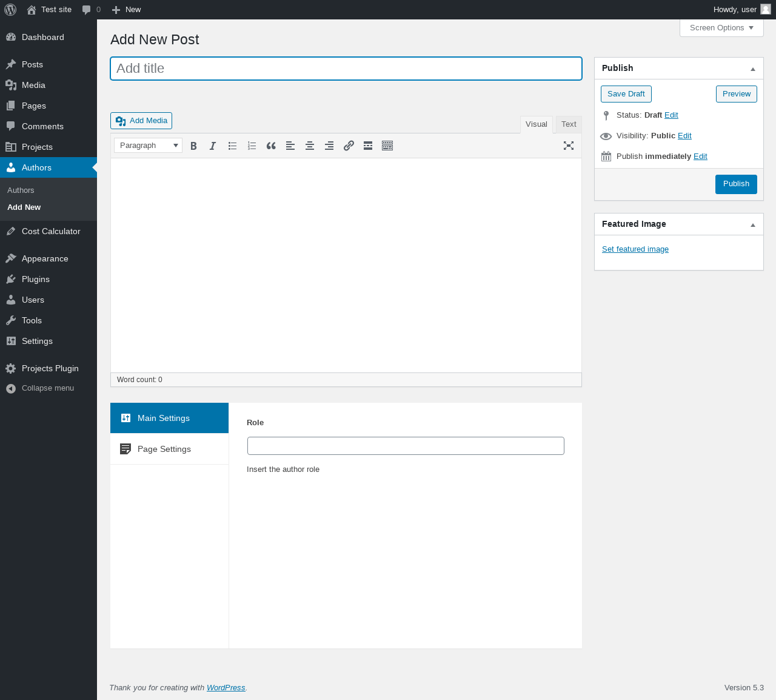776x700 pixels.
Task: Click inside the post content editor
Action: tap(346, 265)
